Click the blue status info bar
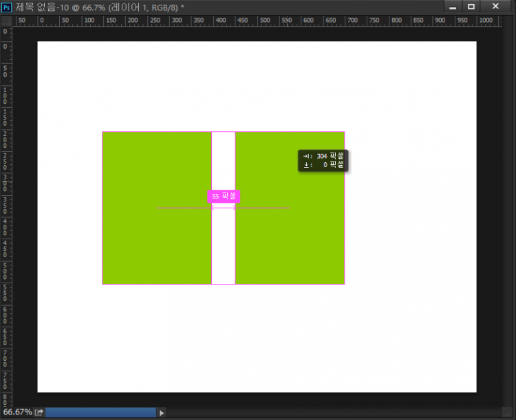 pos(100,412)
